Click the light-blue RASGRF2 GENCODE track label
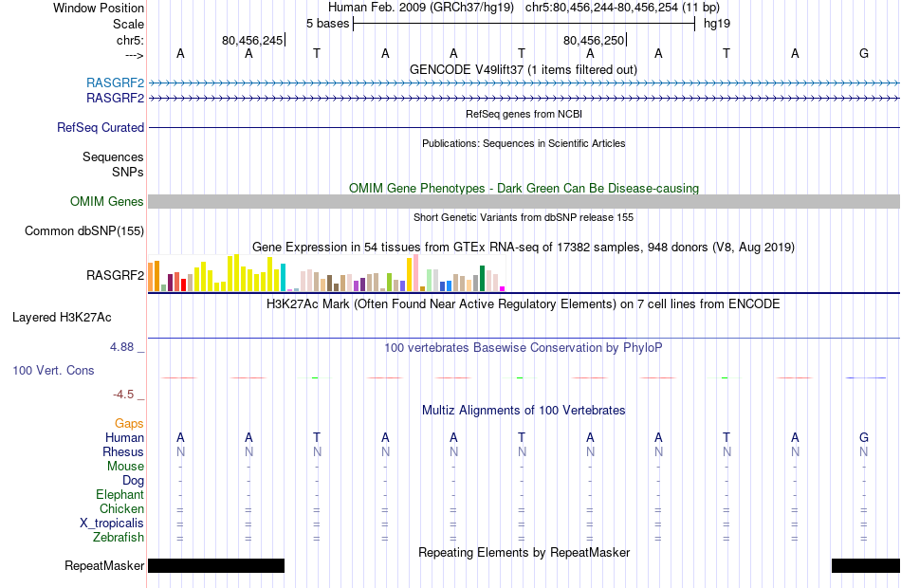901x588 pixels. 115,83
